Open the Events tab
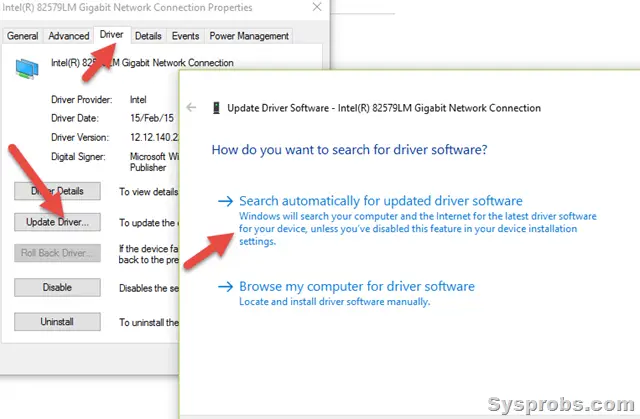This screenshot has width=640, height=419. click(x=185, y=36)
